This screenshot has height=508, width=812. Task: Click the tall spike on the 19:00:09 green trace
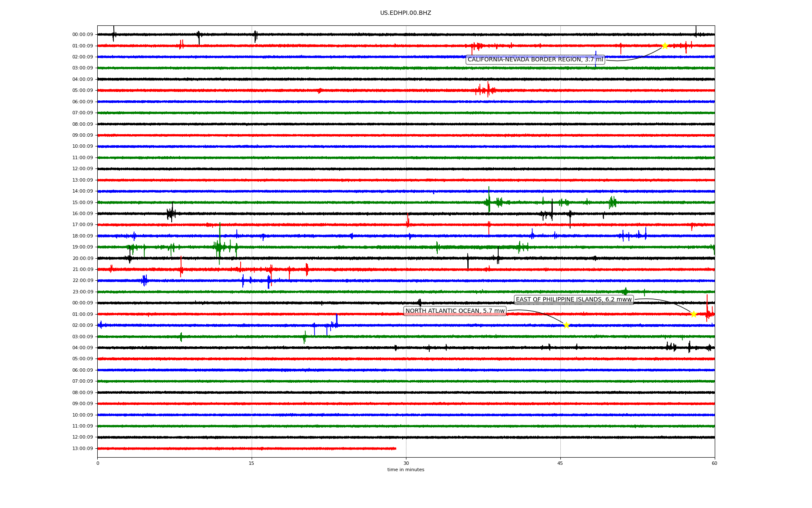tap(219, 244)
